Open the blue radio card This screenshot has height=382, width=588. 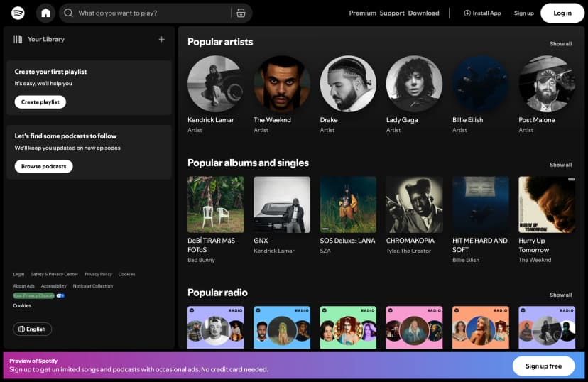pyautogui.click(x=282, y=327)
